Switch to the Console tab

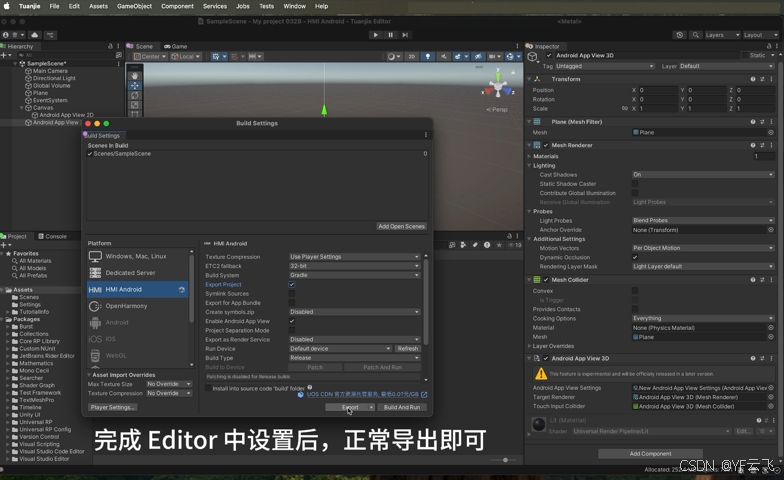coord(52,236)
